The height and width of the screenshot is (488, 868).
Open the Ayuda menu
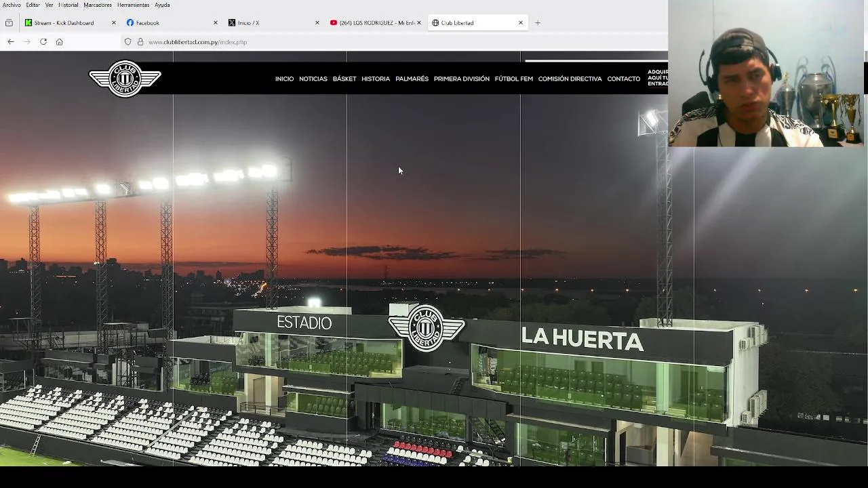pyautogui.click(x=162, y=5)
